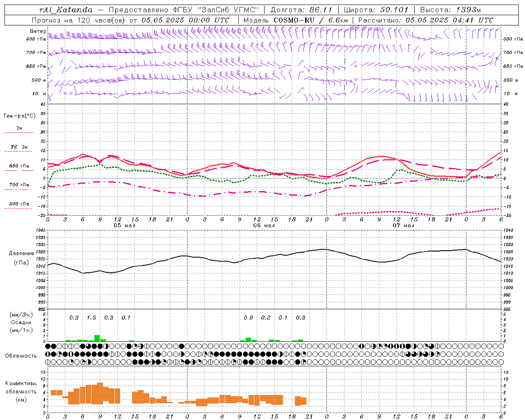Click the elevation value Высота: 1393м

point(451,10)
